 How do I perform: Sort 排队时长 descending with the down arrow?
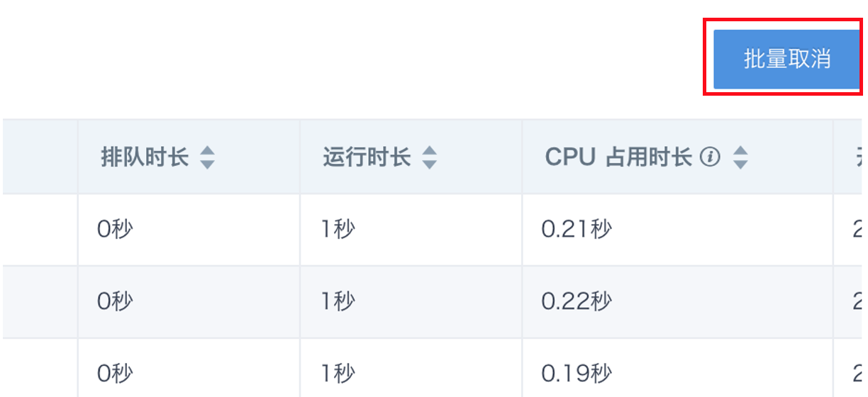tap(207, 164)
